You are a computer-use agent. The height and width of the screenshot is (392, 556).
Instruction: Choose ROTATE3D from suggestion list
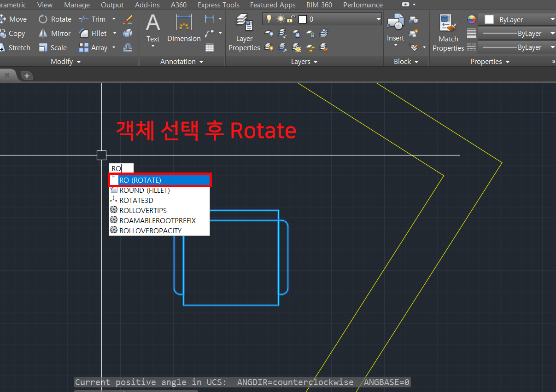159,201
